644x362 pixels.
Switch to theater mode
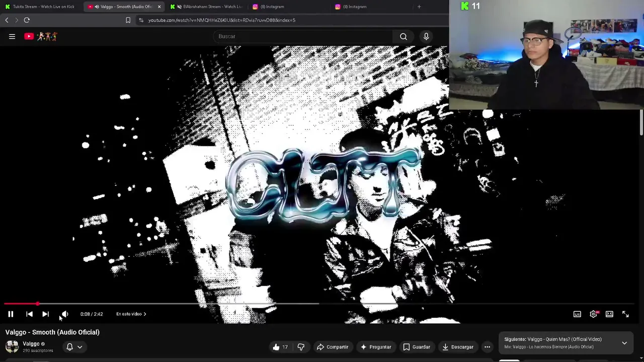609,314
